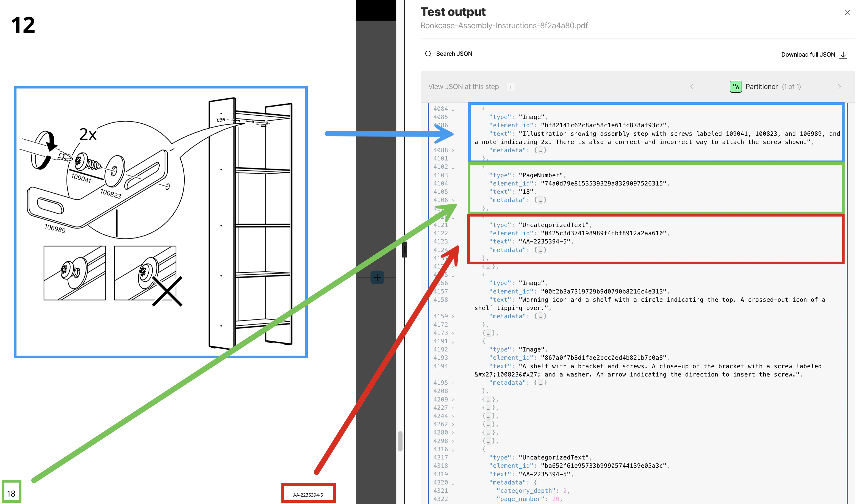Grab the split-pane resize handle

tap(404, 250)
